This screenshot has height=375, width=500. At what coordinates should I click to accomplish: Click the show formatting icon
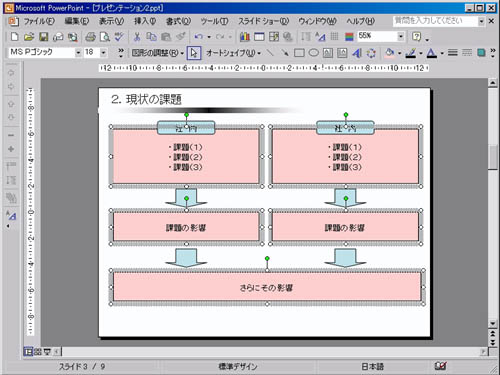[320, 37]
